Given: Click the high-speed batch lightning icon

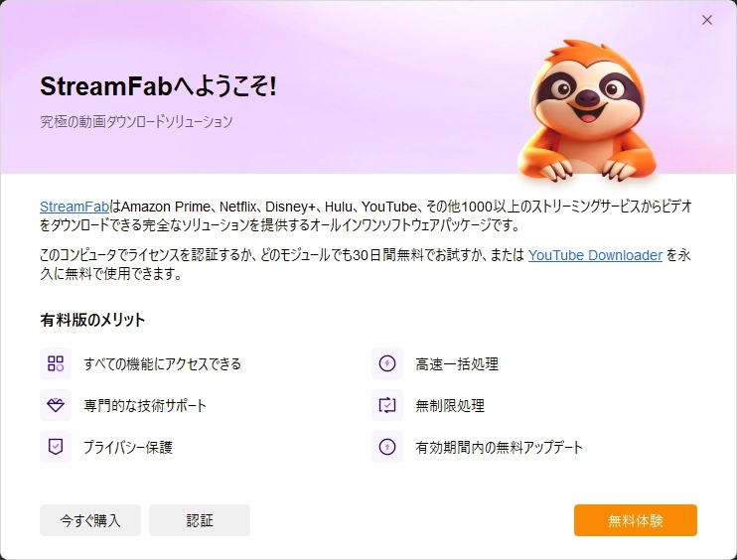Looking at the screenshot, I should [387, 363].
